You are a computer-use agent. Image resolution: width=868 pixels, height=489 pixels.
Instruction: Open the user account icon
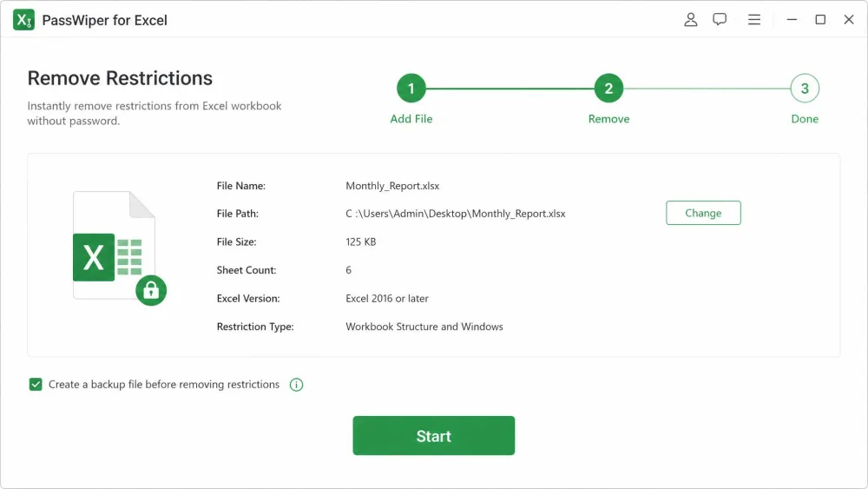point(690,20)
